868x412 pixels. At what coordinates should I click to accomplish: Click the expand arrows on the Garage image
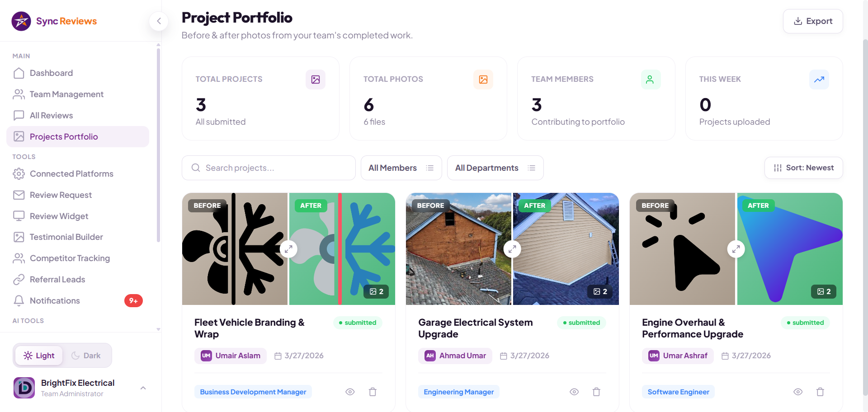[x=512, y=249]
